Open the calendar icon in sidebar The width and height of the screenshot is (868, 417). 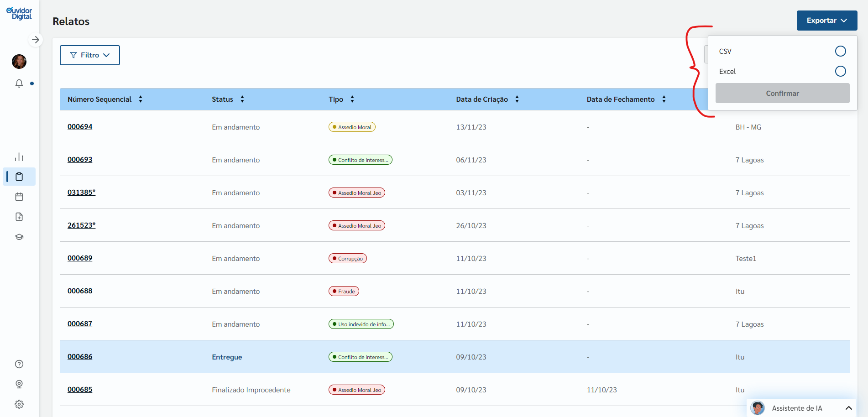(19, 197)
